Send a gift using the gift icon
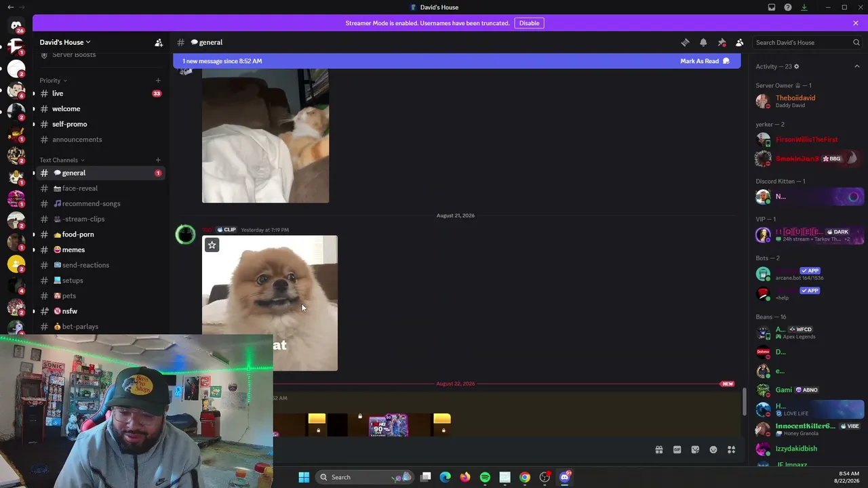Image resolution: width=868 pixels, height=488 pixels. click(x=658, y=449)
